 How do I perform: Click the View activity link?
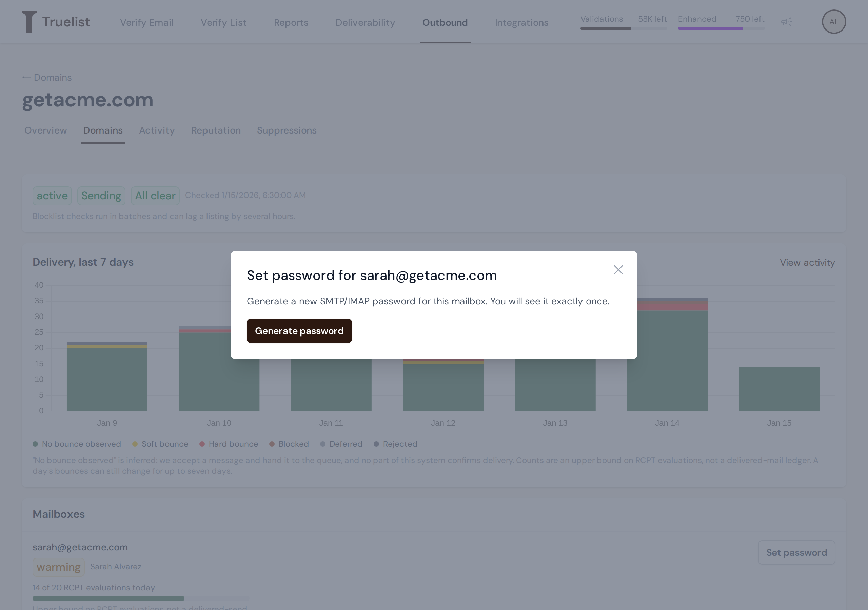coord(807,263)
